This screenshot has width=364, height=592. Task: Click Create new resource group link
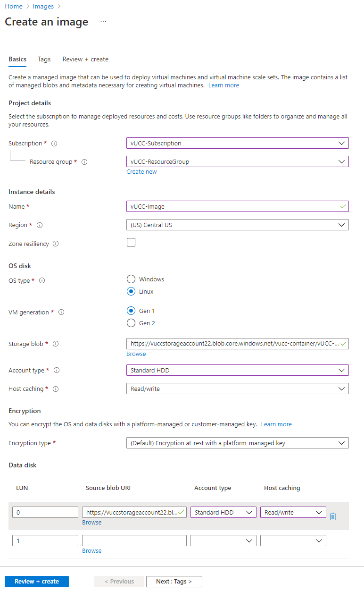(141, 172)
